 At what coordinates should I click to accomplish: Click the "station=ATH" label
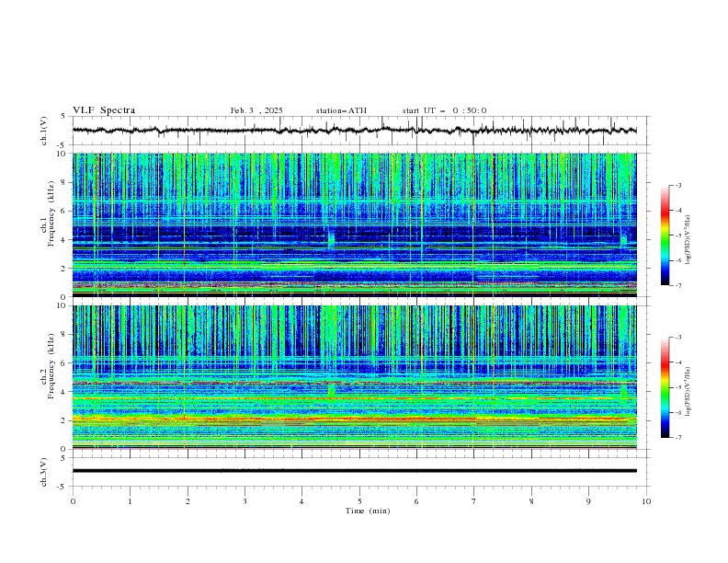(x=341, y=110)
